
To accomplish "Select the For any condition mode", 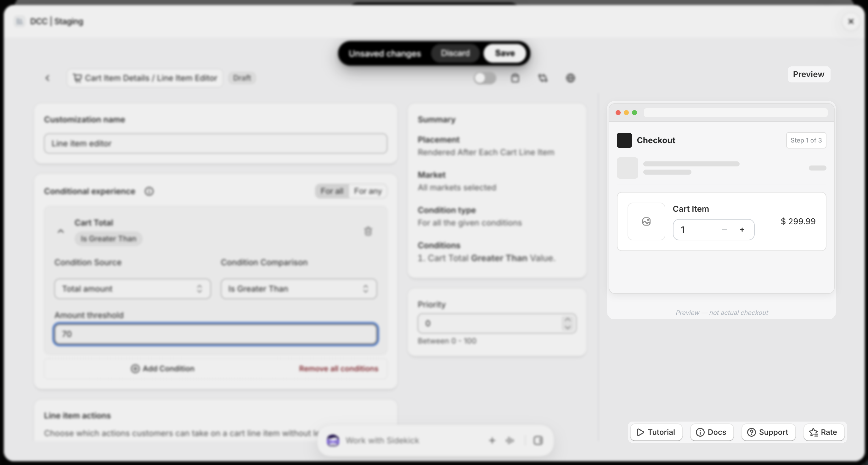I will pos(368,191).
